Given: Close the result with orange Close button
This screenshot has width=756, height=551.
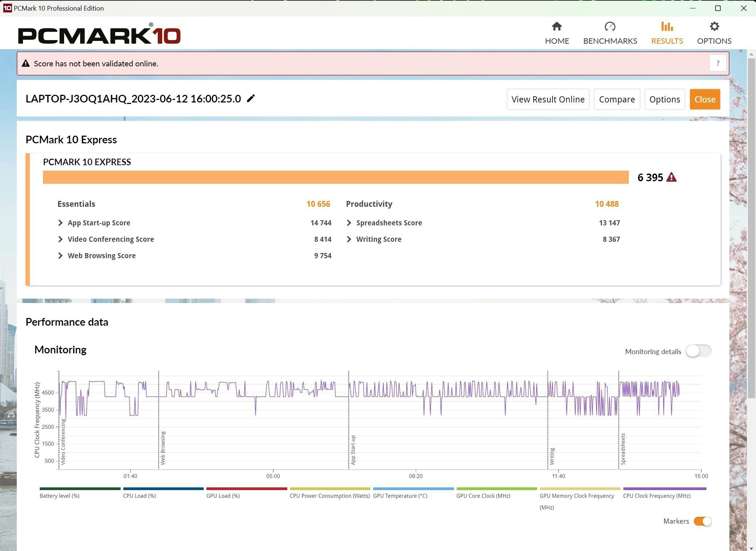Looking at the screenshot, I should (705, 99).
